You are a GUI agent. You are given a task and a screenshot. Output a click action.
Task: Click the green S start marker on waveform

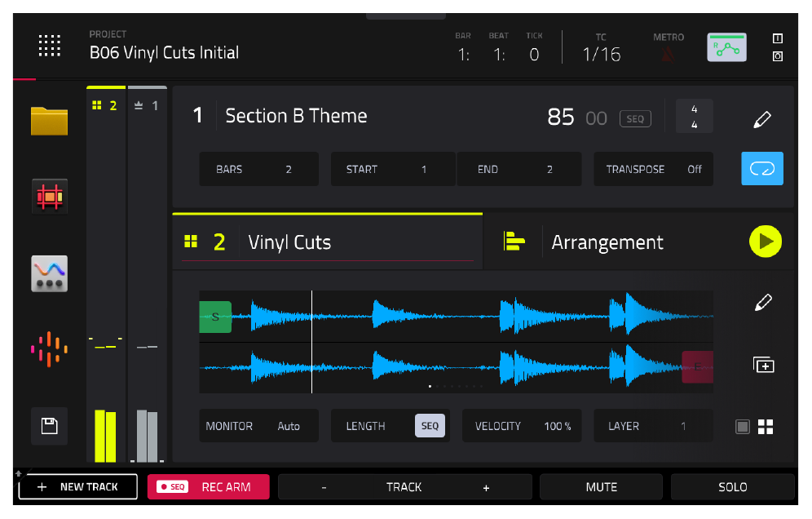[215, 317]
